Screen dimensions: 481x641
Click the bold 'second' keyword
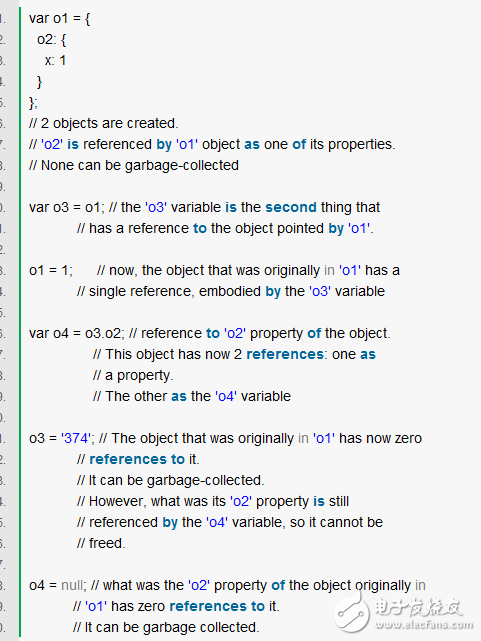pos(291,207)
